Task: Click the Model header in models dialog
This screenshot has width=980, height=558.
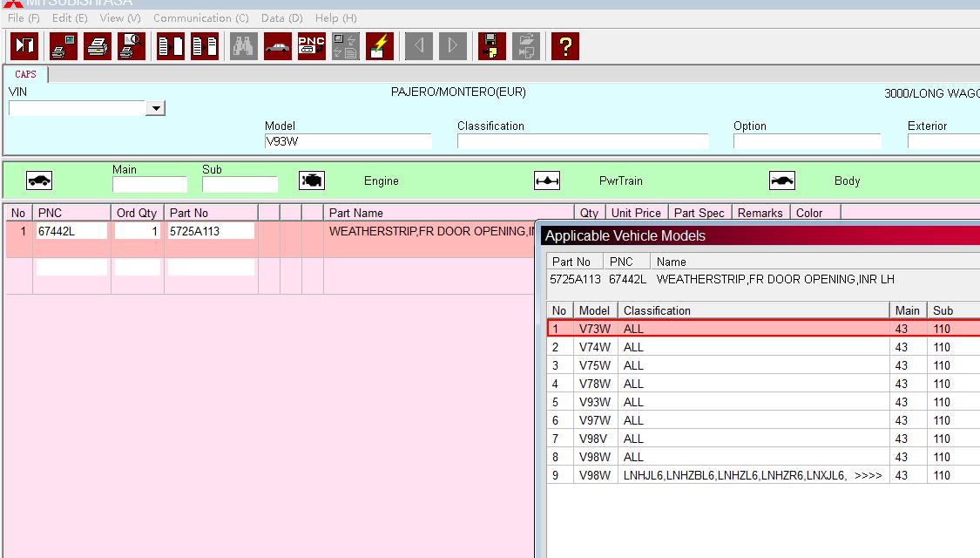Action: pyautogui.click(x=595, y=310)
